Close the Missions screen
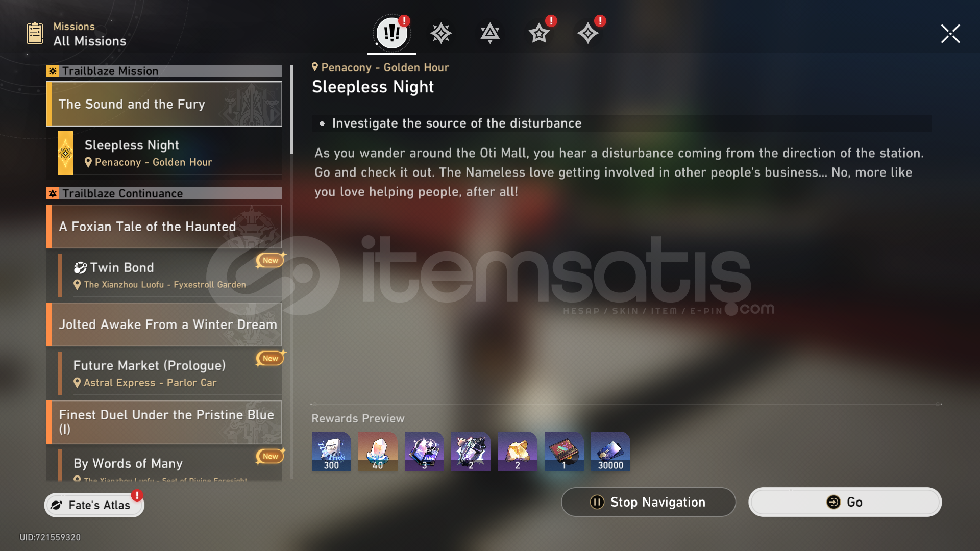Image resolution: width=980 pixels, height=551 pixels. click(x=950, y=34)
